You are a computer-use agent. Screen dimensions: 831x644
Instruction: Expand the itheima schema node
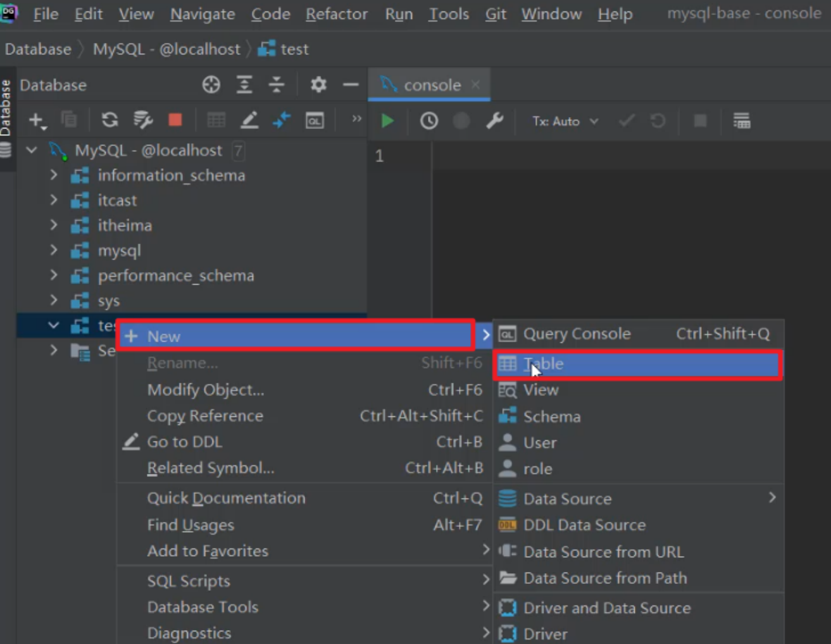click(x=54, y=225)
